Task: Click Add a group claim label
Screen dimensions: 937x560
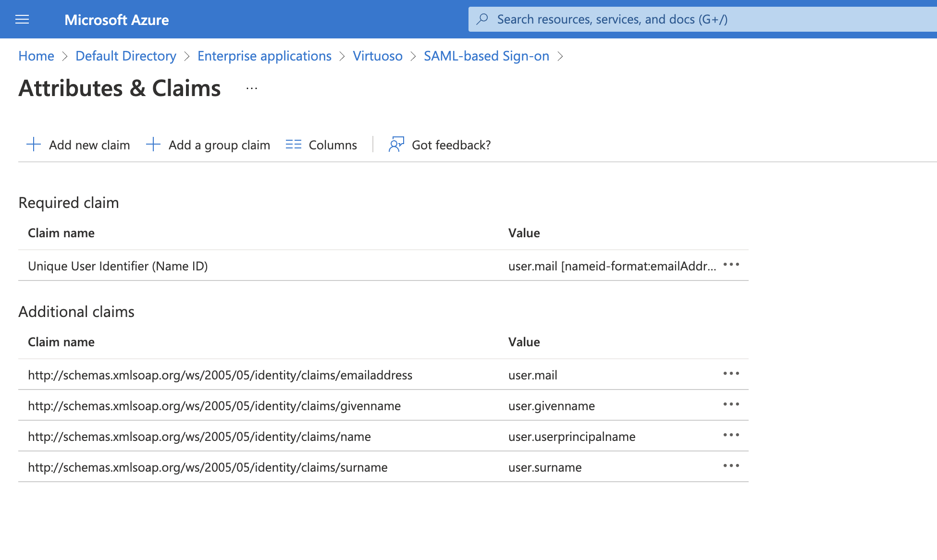Action: (219, 145)
